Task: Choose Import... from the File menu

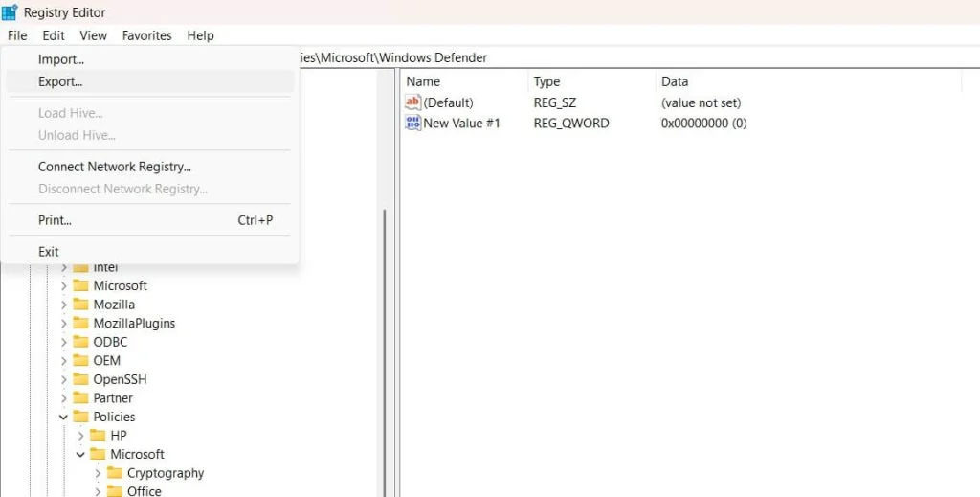Action: click(x=61, y=59)
